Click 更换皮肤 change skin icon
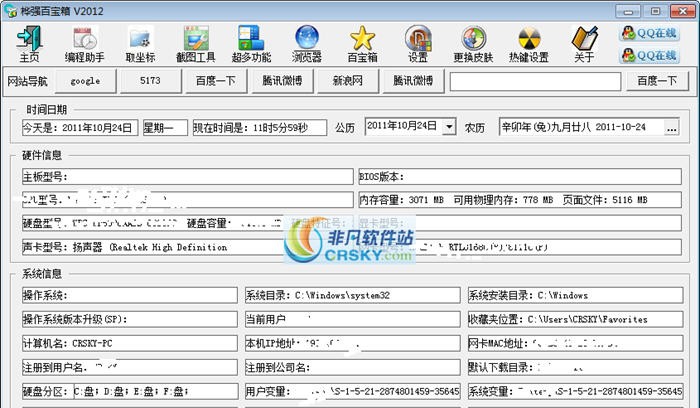Image resolution: width=700 pixels, height=408 pixels. (x=473, y=44)
